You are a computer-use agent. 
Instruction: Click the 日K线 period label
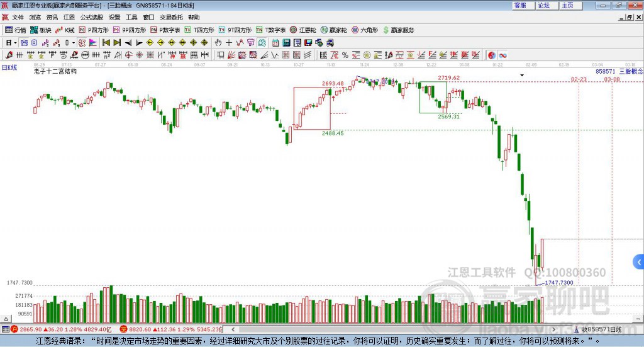[x=9, y=67]
